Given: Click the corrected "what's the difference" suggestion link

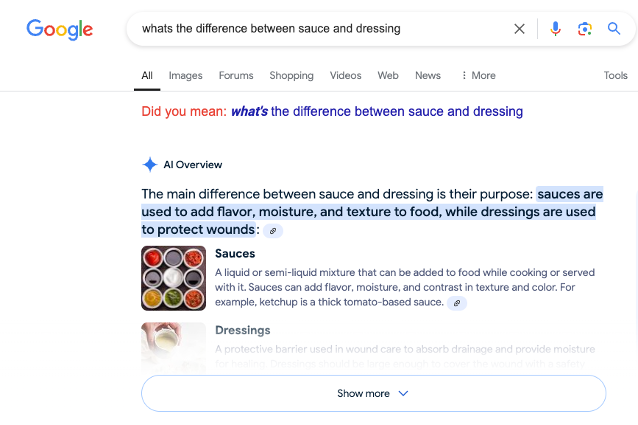Looking at the screenshot, I should click(x=376, y=111).
